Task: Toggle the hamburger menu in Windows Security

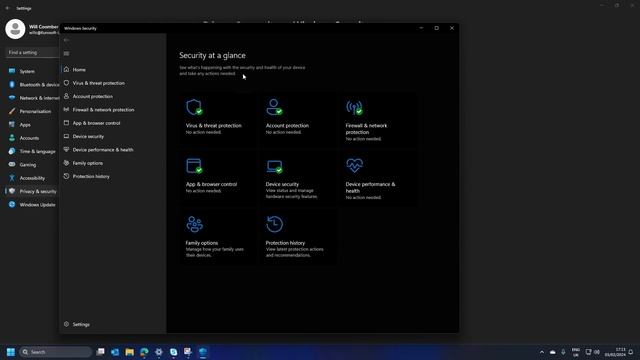Action: [67, 53]
